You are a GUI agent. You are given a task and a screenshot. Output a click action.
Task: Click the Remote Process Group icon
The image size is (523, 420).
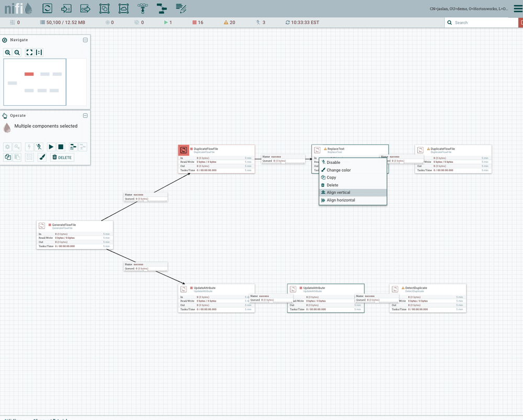(x=124, y=8)
